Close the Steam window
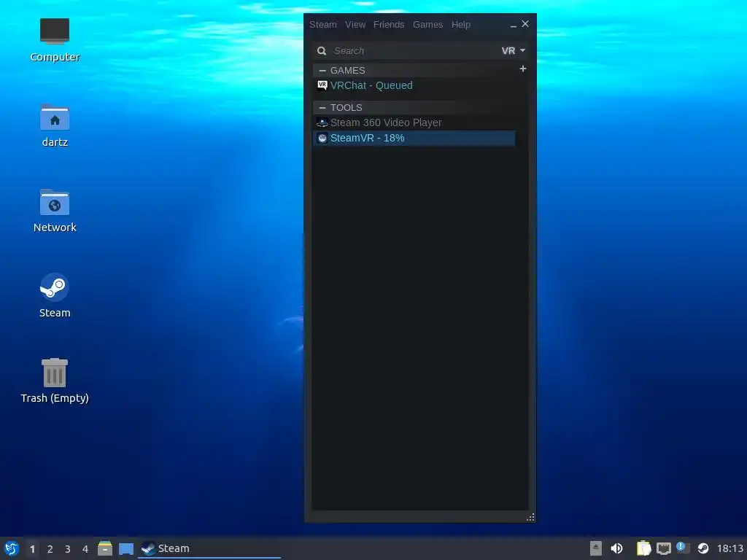Screen dimensions: 747x560 [525, 24]
